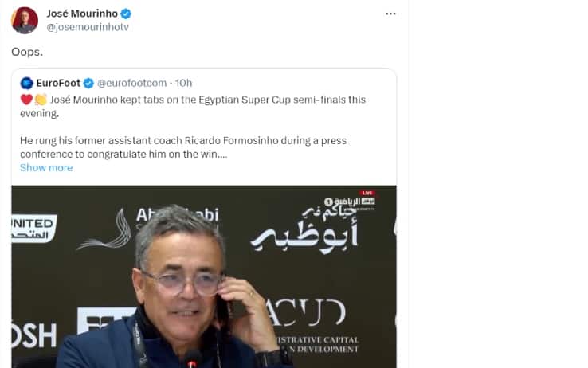
Task: Click the LIVE badge on the video
Action: 367,193
